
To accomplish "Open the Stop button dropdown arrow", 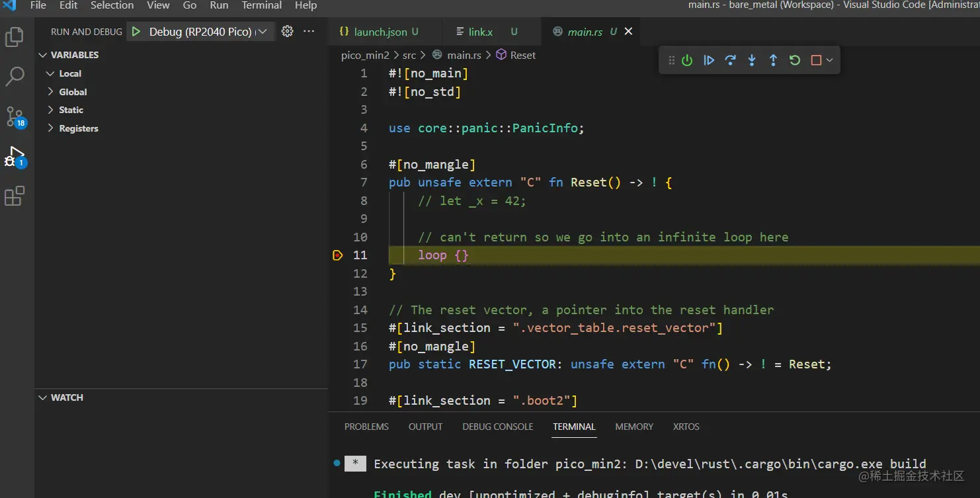I will click(829, 60).
